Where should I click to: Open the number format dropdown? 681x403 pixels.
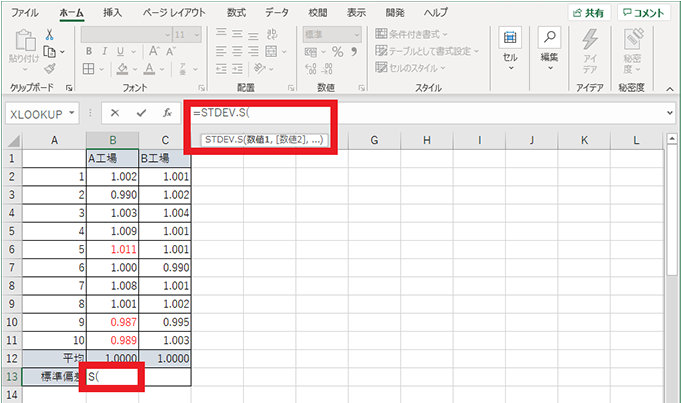click(x=357, y=35)
